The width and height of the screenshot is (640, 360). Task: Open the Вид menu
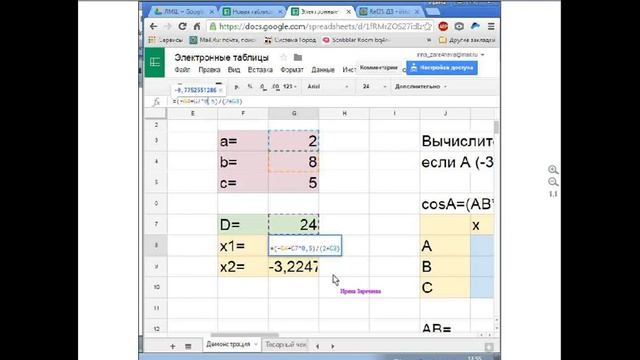click(234, 70)
